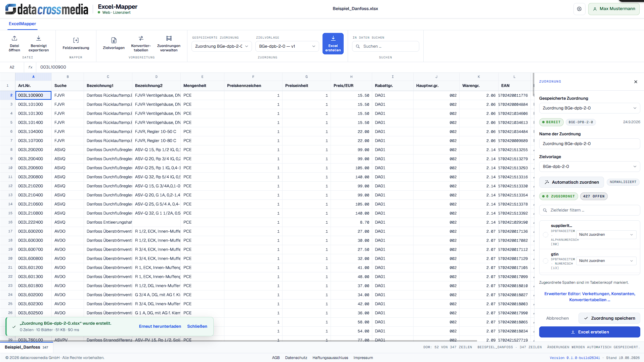
Task: Focus the Suchen data search field
Action: click(x=385, y=46)
